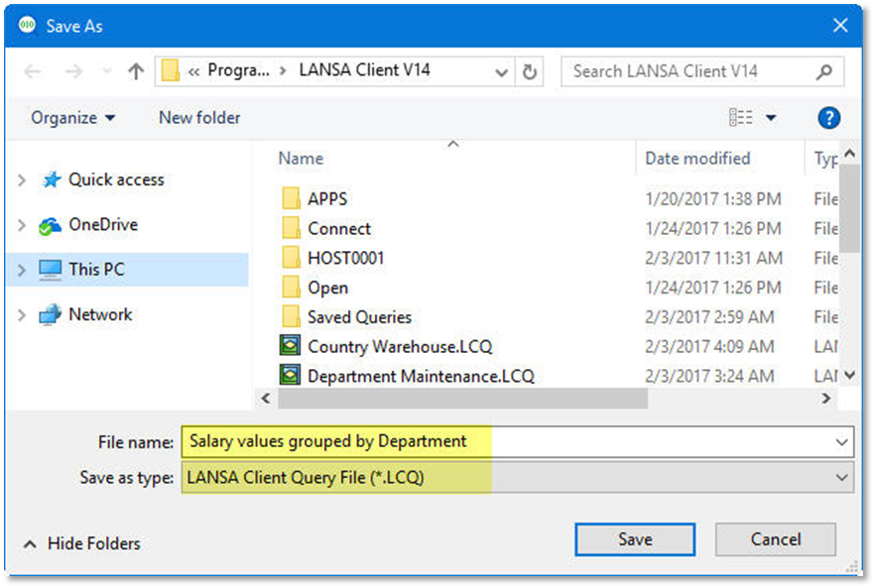Go up one folder level
875x588 pixels.
[136, 71]
